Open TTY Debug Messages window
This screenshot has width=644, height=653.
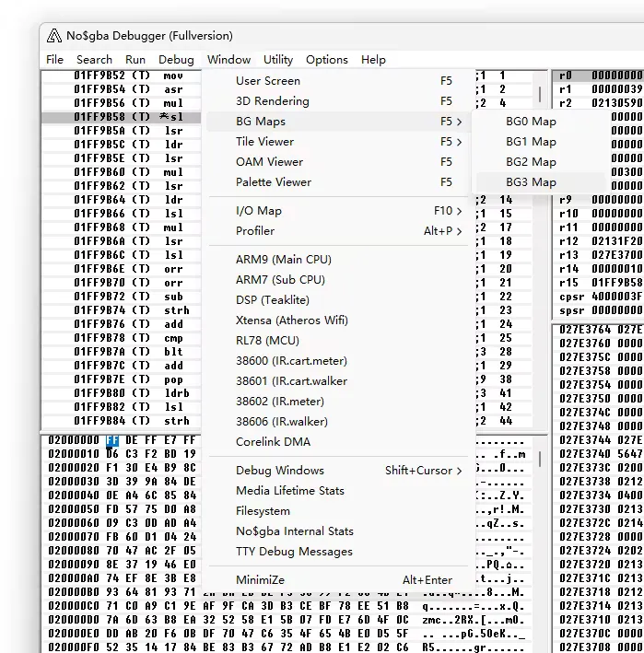(294, 552)
